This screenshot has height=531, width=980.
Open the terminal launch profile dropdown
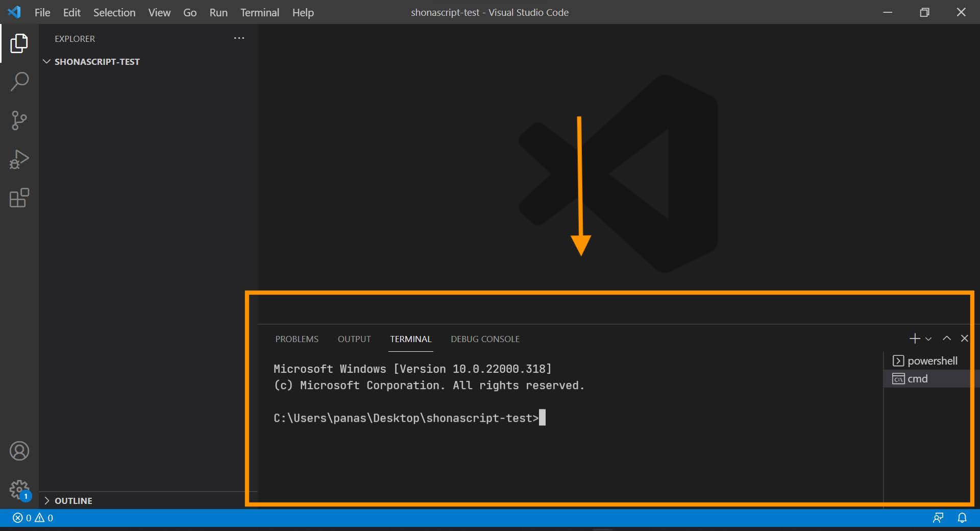pos(928,339)
